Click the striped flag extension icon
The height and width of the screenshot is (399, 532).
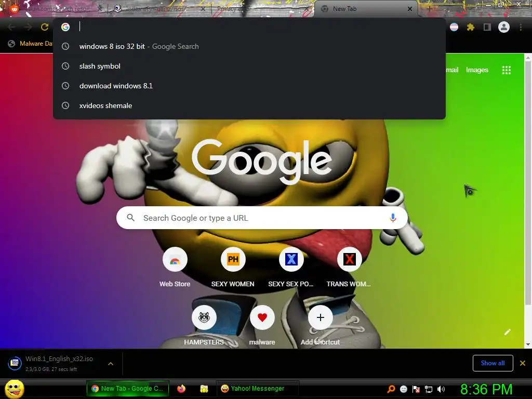[454, 27]
